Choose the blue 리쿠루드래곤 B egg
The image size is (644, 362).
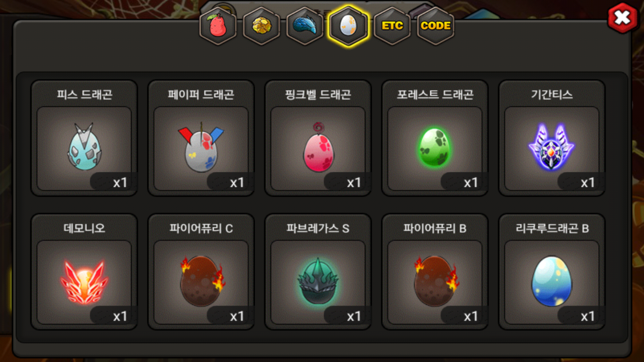click(552, 282)
